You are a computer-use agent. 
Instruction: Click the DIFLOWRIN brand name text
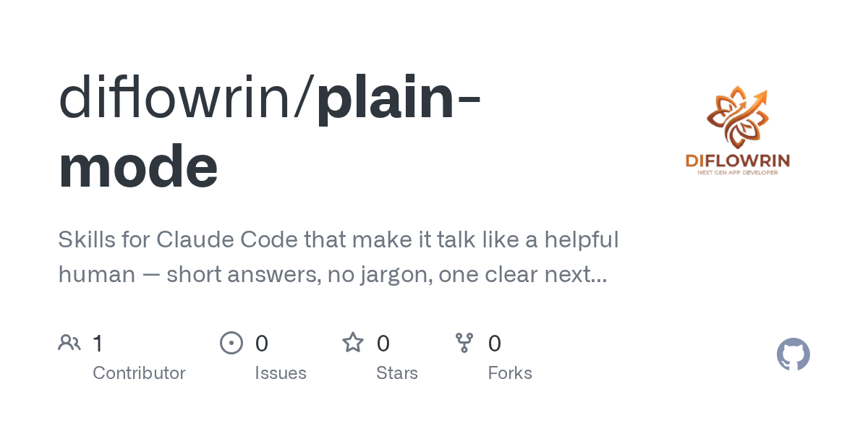(x=738, y=161)
